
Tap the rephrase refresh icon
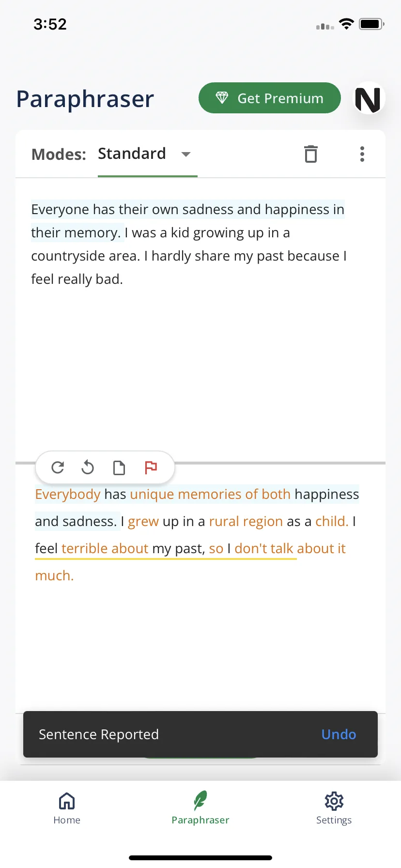(x=58, y=467)
